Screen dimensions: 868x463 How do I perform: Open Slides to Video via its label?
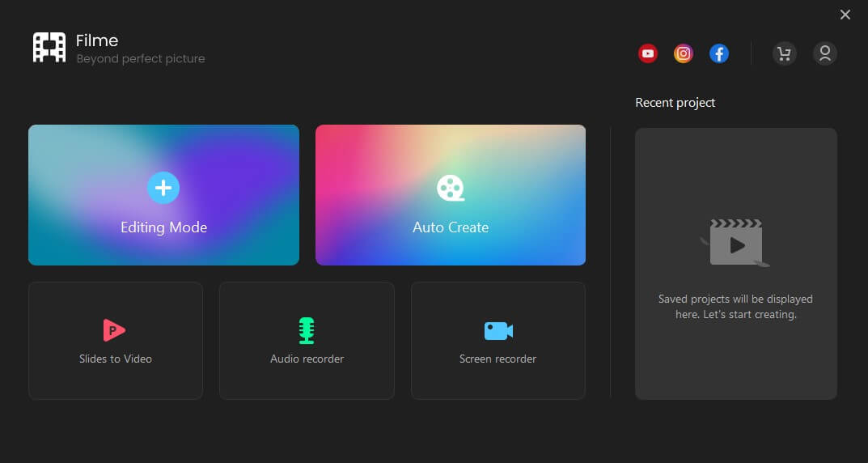[116, 359]
